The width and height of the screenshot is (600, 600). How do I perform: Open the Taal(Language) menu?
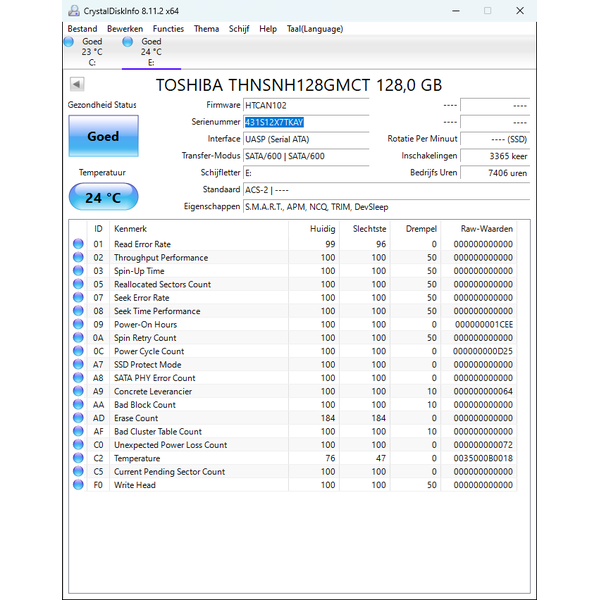315,29
